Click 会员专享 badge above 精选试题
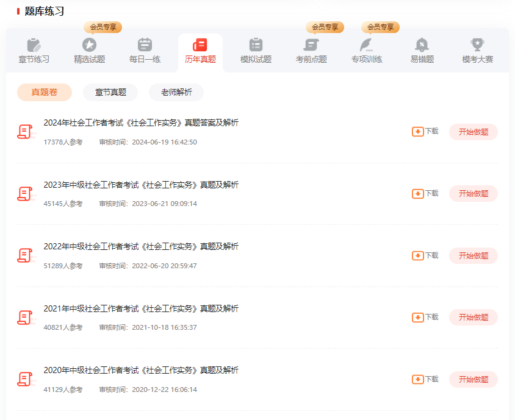Viewport: 515px width, 420px height. [x=103, y=27]
